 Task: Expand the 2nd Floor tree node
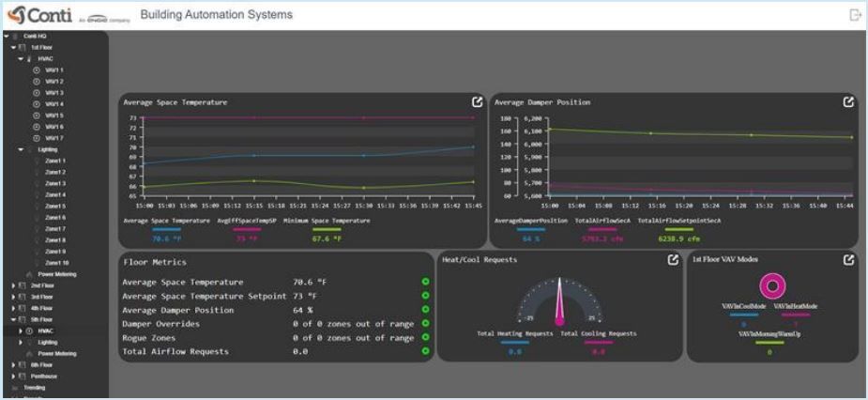[x=14, y=285]
